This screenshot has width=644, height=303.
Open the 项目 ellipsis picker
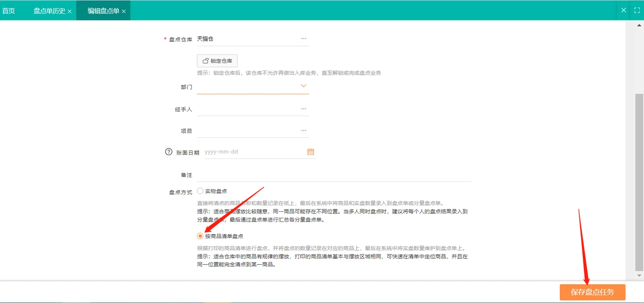click(303, 130)
